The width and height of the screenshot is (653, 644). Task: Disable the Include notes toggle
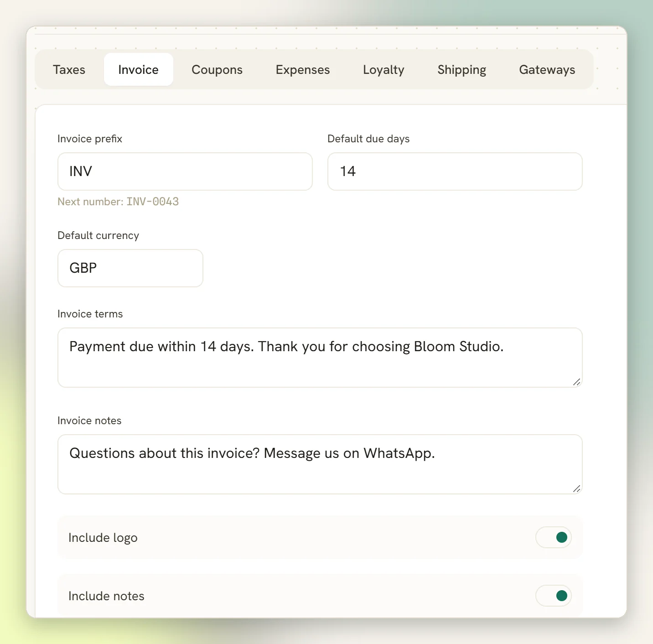coord(554,596)
